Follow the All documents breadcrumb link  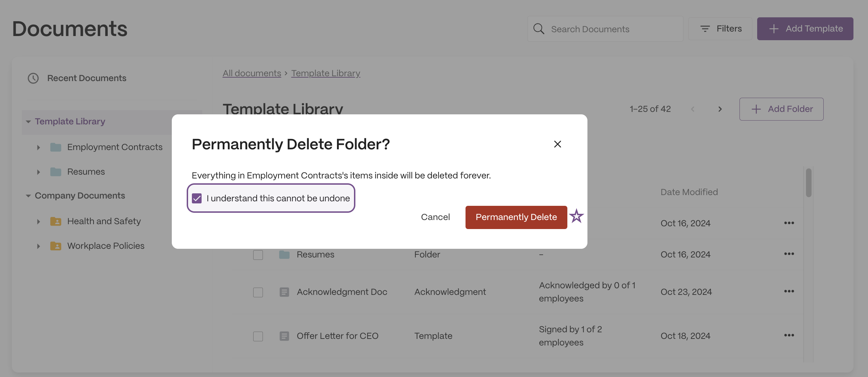tap(252, 73)
